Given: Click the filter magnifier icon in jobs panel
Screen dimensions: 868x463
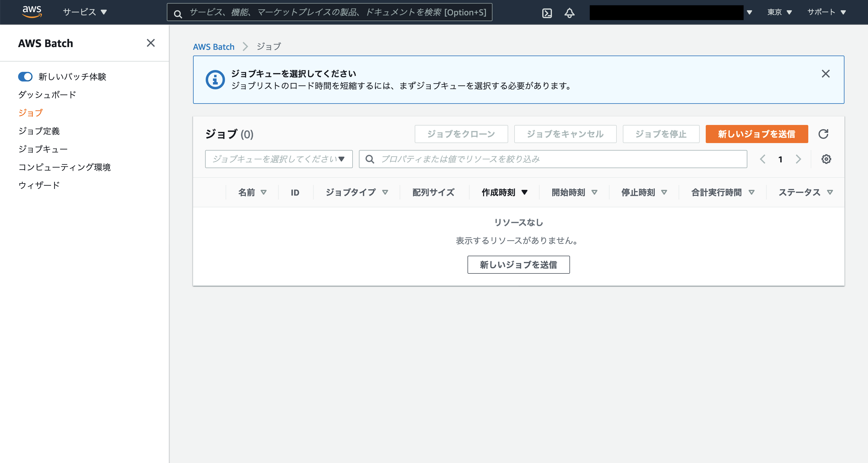Looking at the screenshot, I should (x=370, y=159).
